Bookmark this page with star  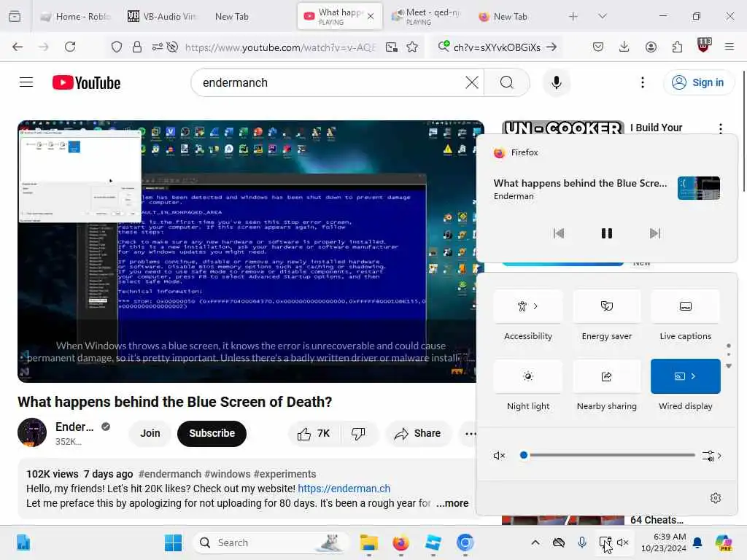[413, 47]
